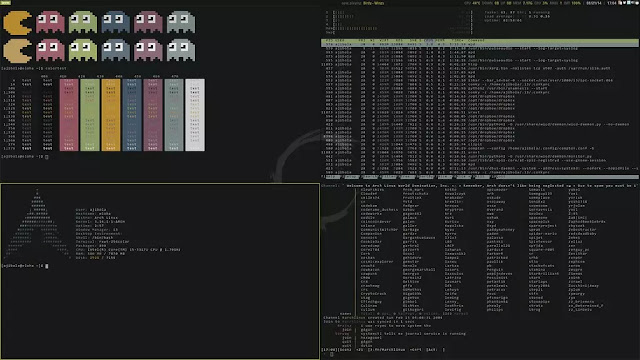Click the 'Window Manager: i3' info line

[x=97, y=229]
